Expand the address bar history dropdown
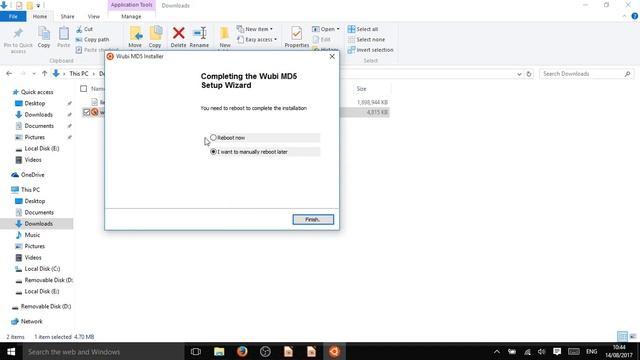 pos(519,74)
